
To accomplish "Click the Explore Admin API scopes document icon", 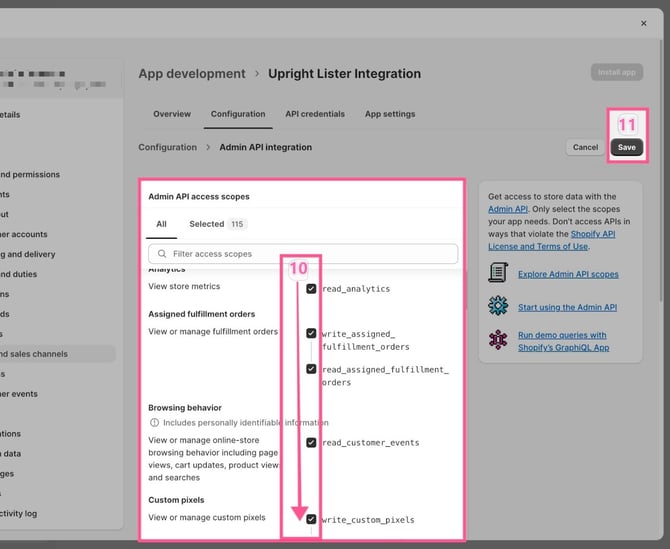I will tap(498, 273).
